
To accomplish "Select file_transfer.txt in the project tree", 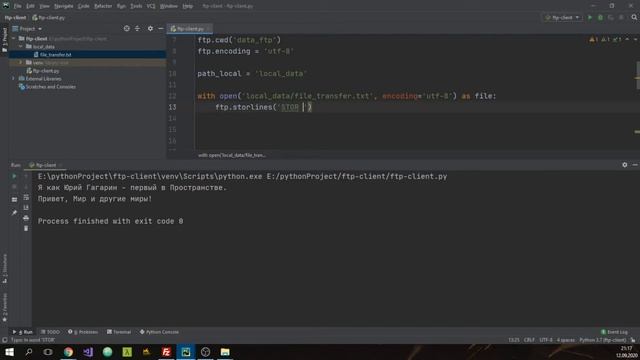I will click(x=56, y=55).
